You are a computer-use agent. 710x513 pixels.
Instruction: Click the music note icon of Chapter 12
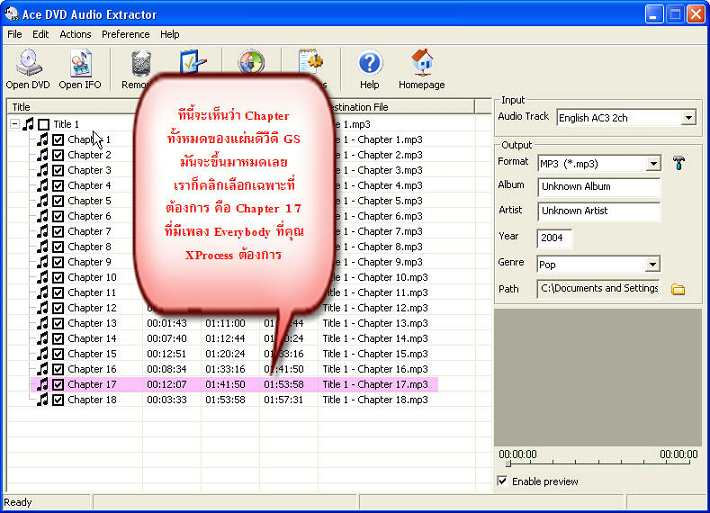coord(43,308)
